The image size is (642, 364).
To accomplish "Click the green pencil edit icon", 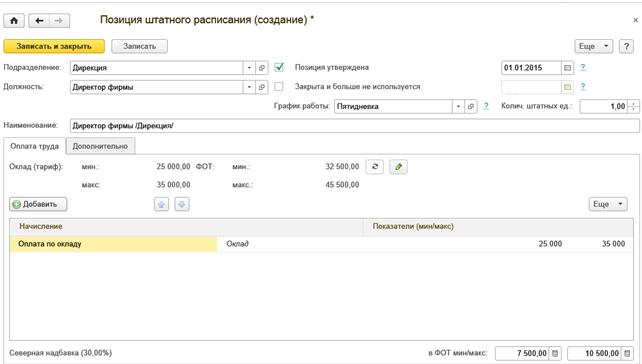I will (398, 167).
